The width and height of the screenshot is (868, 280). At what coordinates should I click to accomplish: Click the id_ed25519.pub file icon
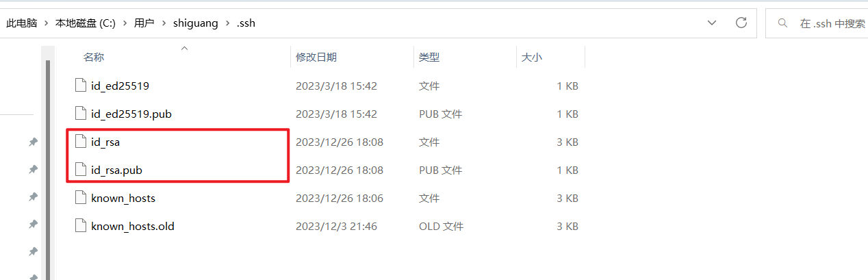click(x=81, y=114)
